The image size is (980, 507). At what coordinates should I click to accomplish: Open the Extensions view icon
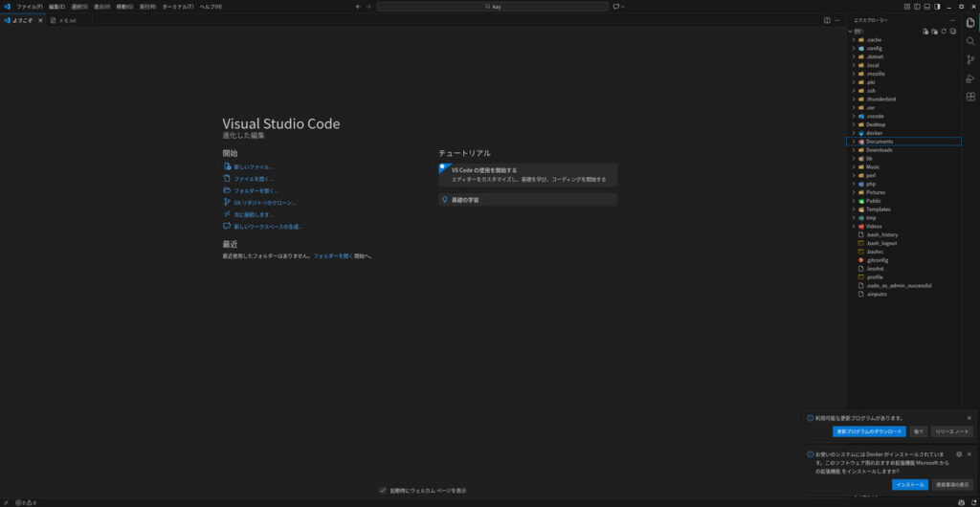pos(970,97)
